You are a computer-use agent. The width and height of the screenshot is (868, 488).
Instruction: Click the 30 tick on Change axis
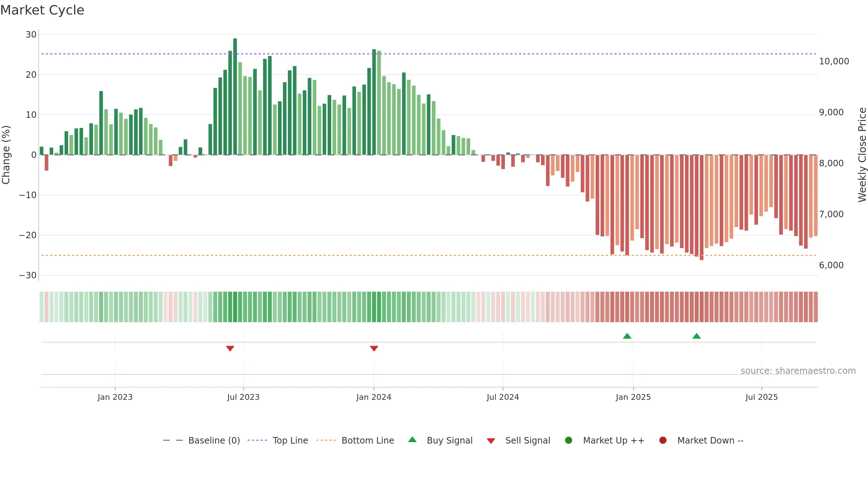point(31,35)
